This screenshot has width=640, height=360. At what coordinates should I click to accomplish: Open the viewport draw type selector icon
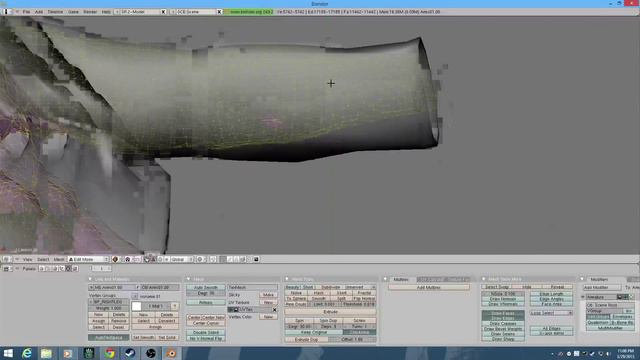pyautogui.click(x=115, y=259)
